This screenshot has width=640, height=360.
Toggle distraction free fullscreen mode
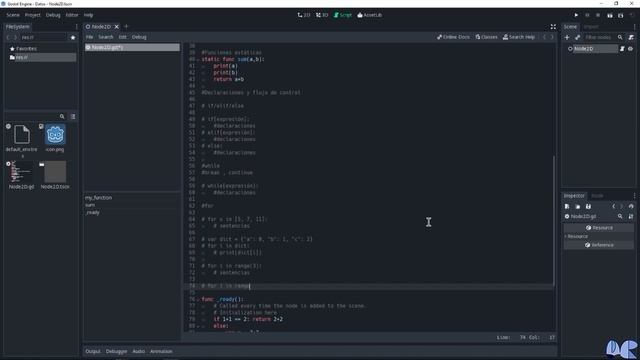tap(553, 27)
